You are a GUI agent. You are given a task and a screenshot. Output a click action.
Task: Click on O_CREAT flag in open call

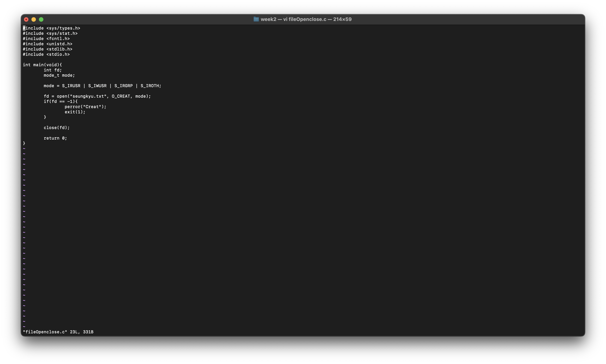click(x=121, y=96)
